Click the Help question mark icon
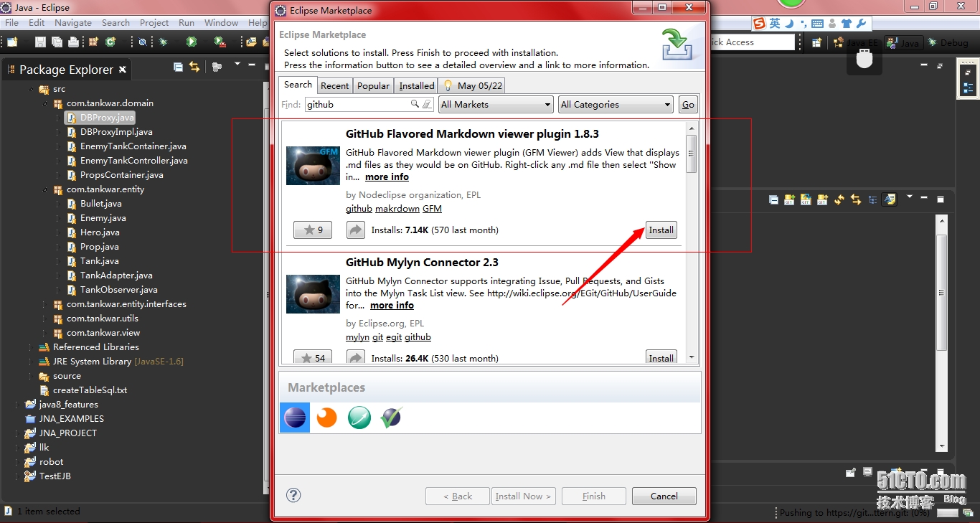Image resolution: width=980 pixels, height=523 pixels. [293, 495]
